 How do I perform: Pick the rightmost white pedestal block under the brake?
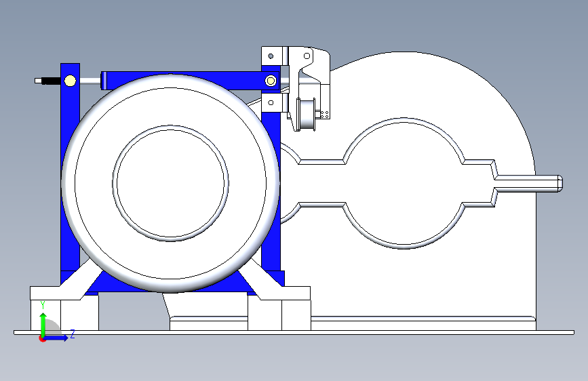(x=296, y=315)
